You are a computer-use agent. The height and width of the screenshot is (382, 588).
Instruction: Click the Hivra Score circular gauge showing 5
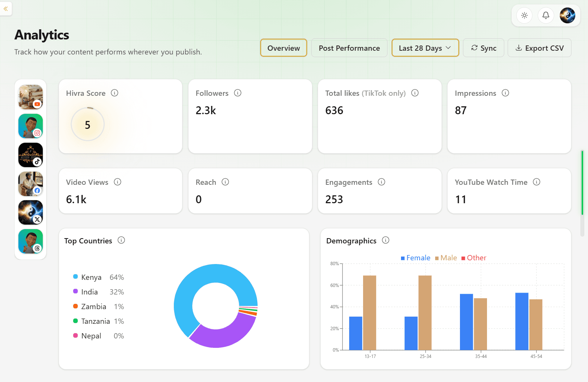(x=87, y=124)
